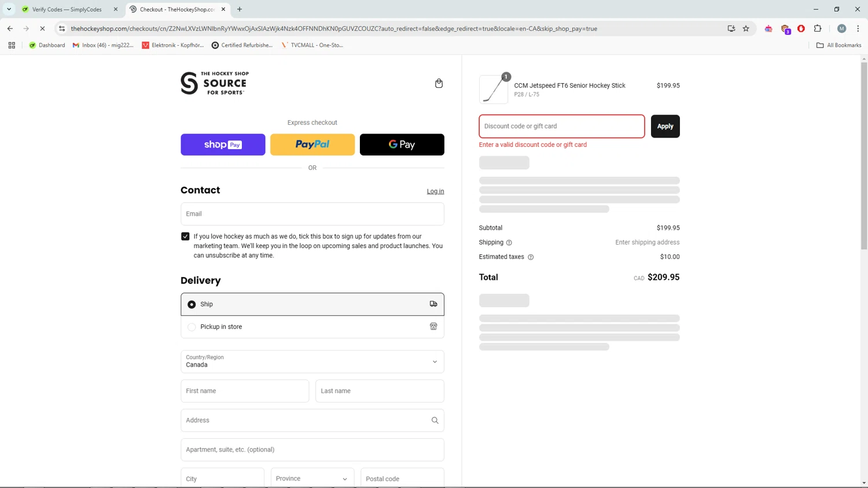
Task: Open All Bookmarks folder
Action: point(838,45)
